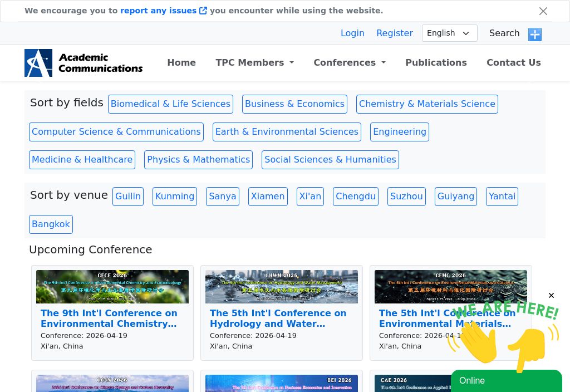This screenshot has width=570, height=392.
Task: Close the 'We are here' chat popup
Action: pyautogui.click(x=551, y=296)
